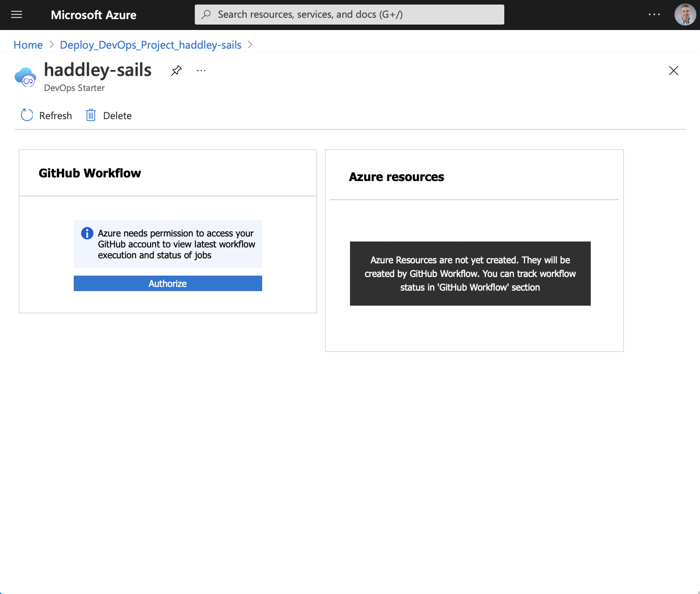Close the haddley-sails blade
This screenshot has height=594, width=700.
point(674,70)
